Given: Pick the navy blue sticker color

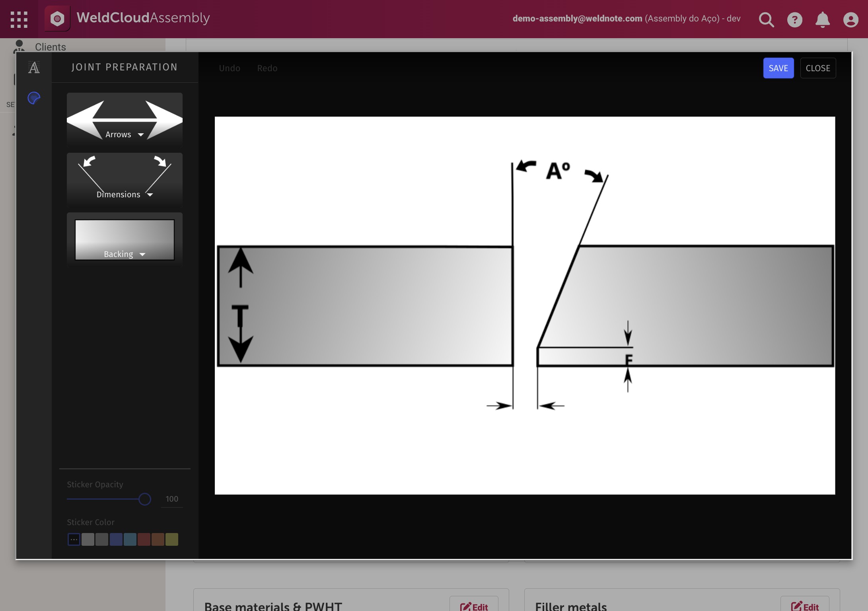Looking at the screenshot, I should (116, 539).
